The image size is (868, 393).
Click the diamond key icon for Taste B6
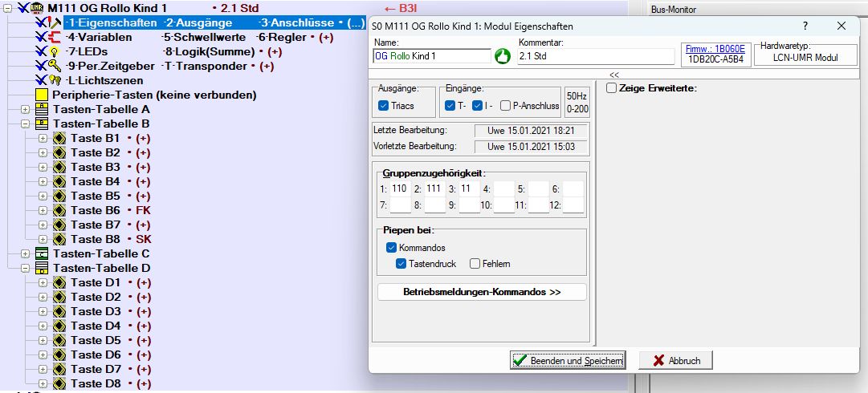pos(59,210)
